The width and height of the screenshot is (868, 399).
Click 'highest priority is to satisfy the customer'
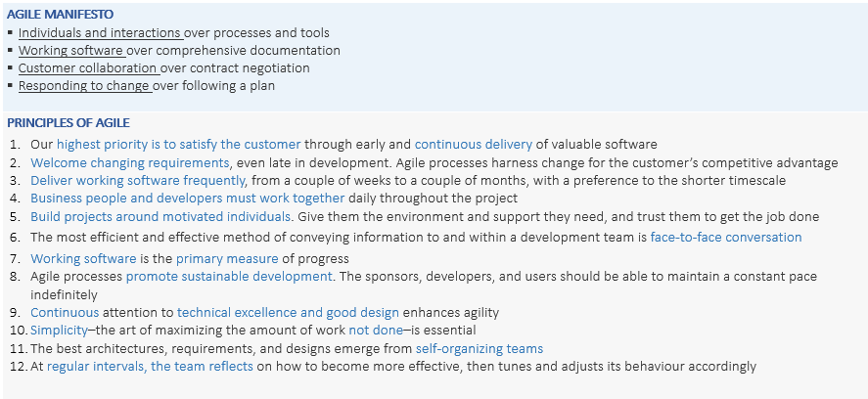pos(178,145)
